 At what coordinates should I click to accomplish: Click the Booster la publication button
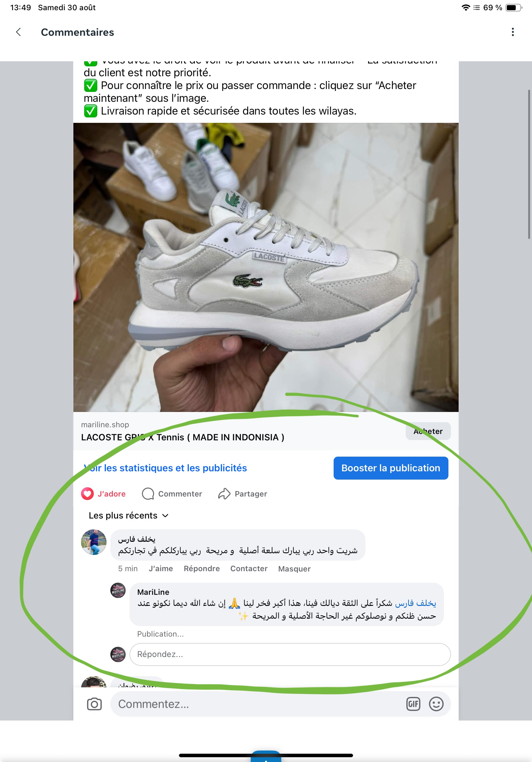(x=391, y=468)
